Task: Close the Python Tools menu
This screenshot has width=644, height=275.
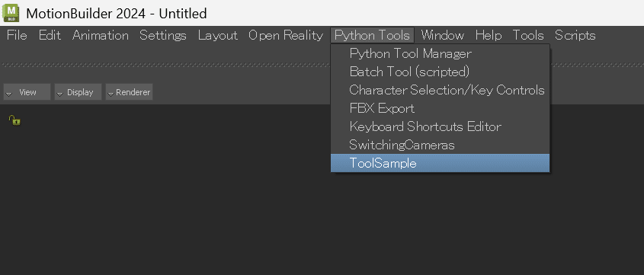Action: 372,35
